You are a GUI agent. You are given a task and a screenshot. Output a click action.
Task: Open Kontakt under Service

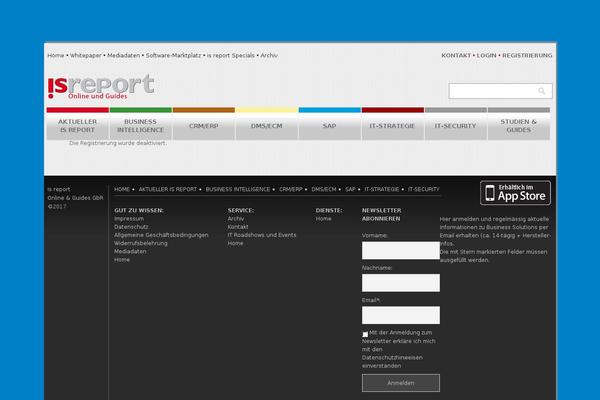tap(238, 227)
